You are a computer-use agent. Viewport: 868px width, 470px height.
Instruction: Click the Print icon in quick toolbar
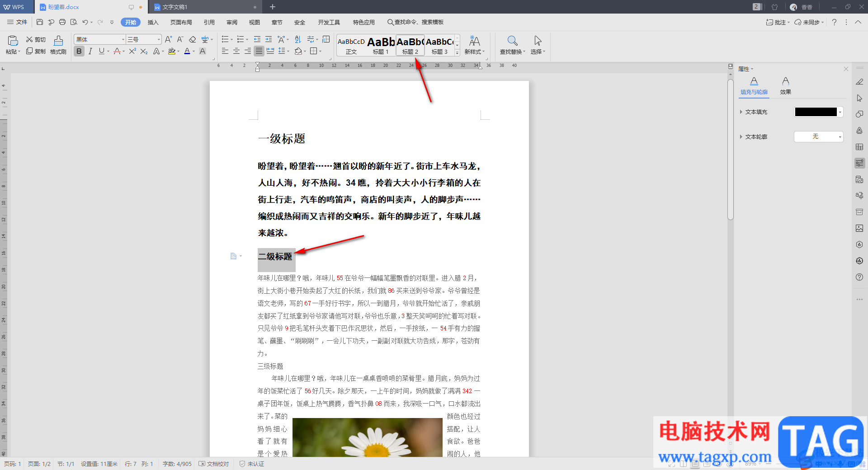(62, 22)
